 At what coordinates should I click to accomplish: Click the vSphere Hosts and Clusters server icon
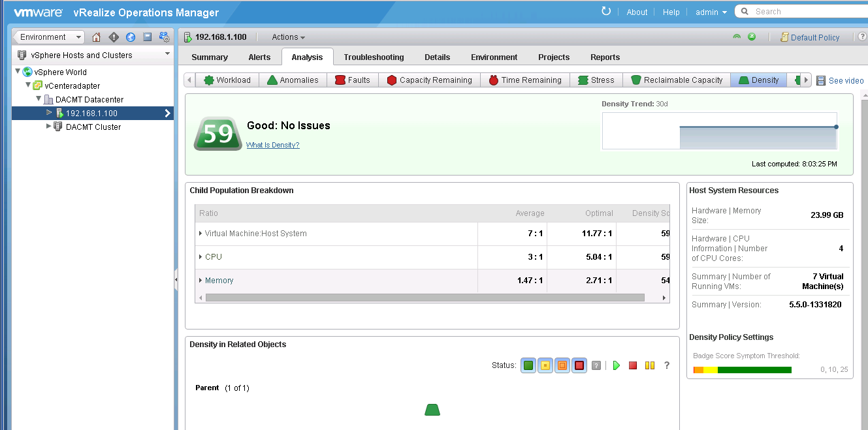(x=22, y=55)
